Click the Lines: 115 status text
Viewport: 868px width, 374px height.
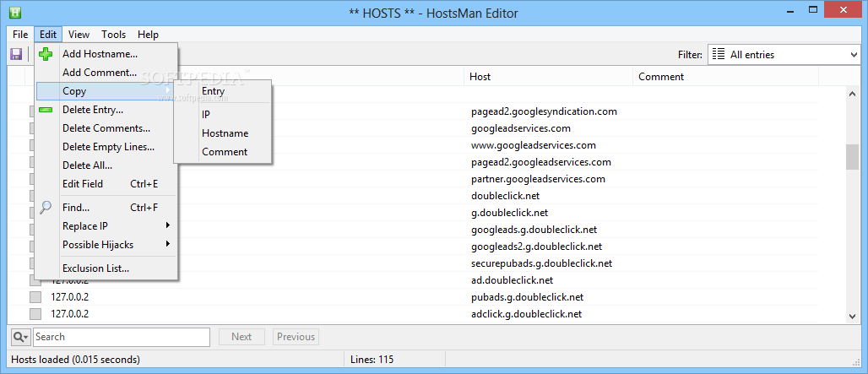click(x=372, y=360)
